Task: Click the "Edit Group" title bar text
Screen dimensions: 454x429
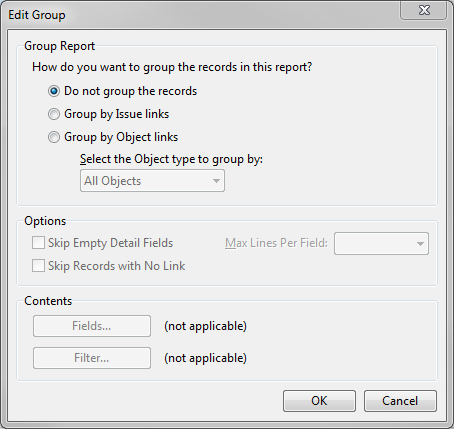Action: (37, 15)
